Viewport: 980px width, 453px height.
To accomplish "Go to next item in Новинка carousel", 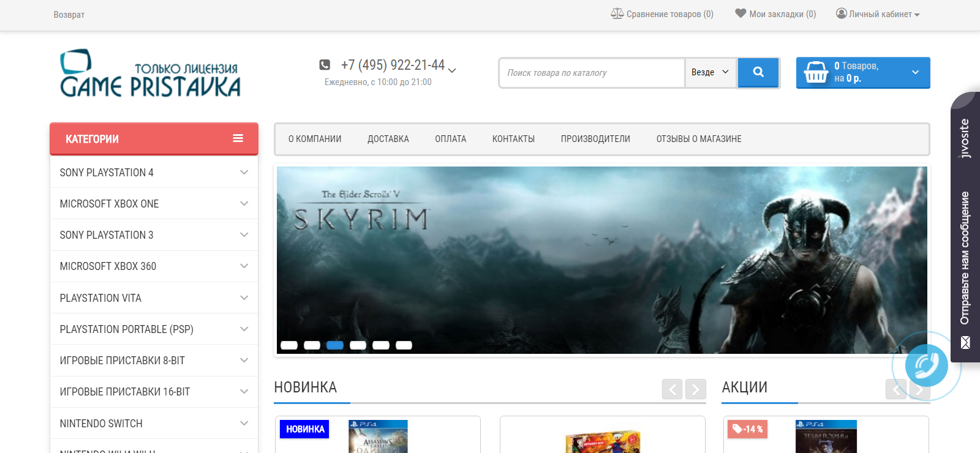I will [696, 389].
